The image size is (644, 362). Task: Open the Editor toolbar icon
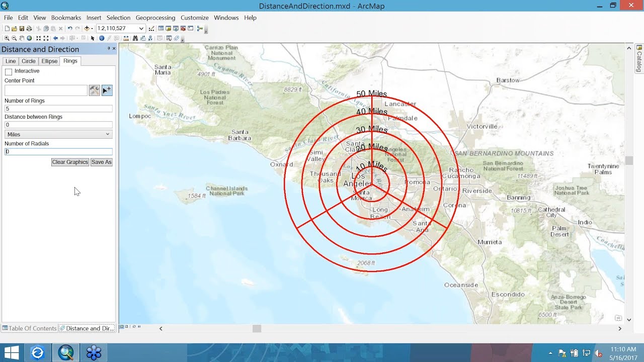151,29
